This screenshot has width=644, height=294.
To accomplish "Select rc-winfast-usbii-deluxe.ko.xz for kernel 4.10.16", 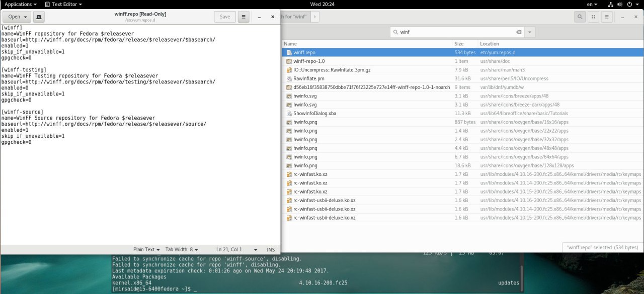I will pos(462,201).
